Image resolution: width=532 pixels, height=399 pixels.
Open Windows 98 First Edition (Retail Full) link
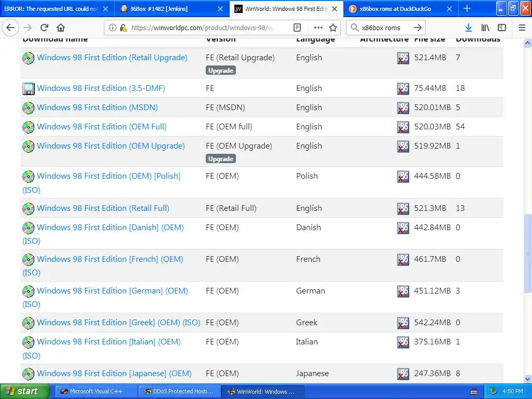(x=103, y=208)
